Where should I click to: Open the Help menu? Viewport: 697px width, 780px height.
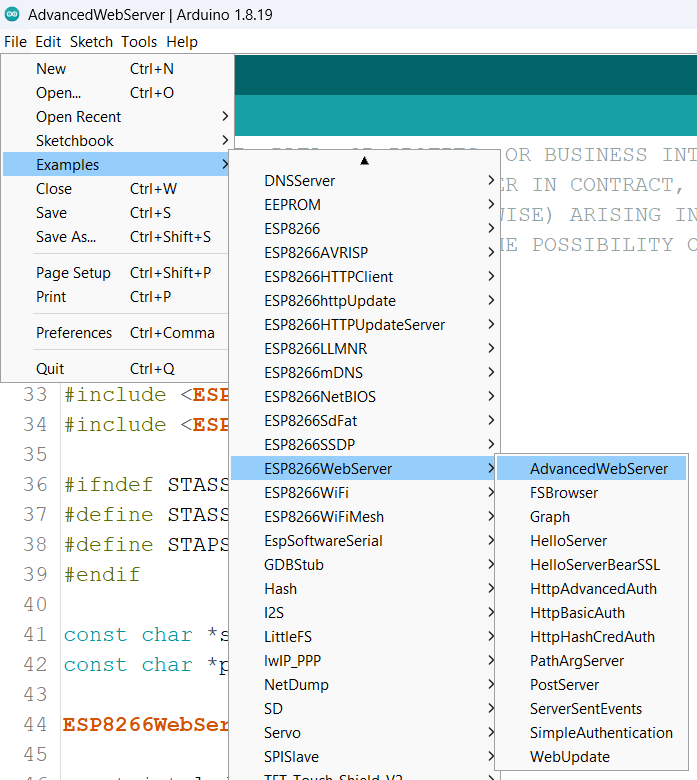click(x=182, y=42)
